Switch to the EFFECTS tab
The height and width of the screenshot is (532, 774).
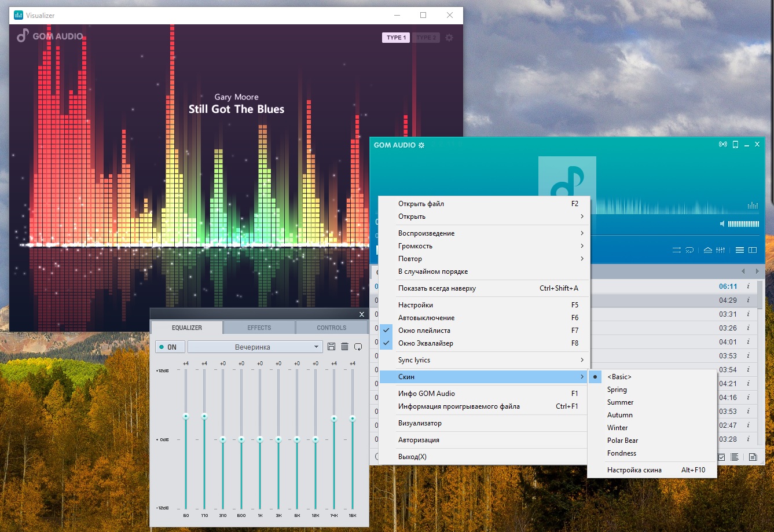(259, 328)
